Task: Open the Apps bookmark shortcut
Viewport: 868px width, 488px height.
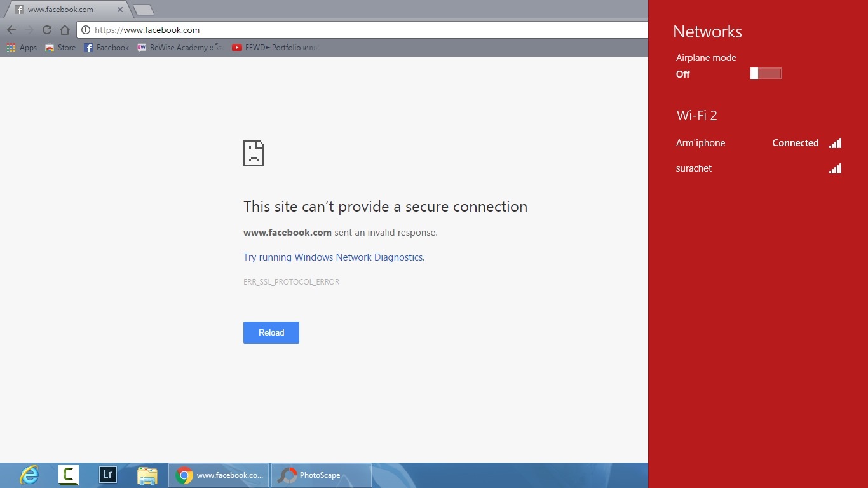Action: pos(22,48)
